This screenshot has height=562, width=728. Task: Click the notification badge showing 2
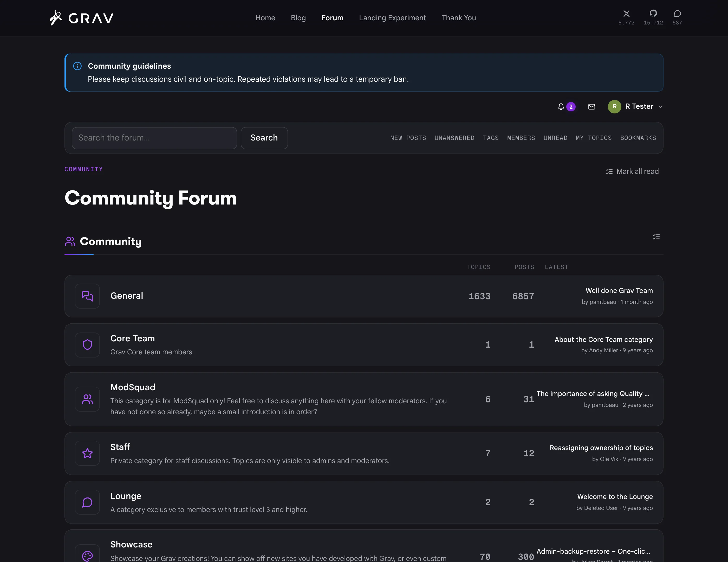click(x=571, y=107)
